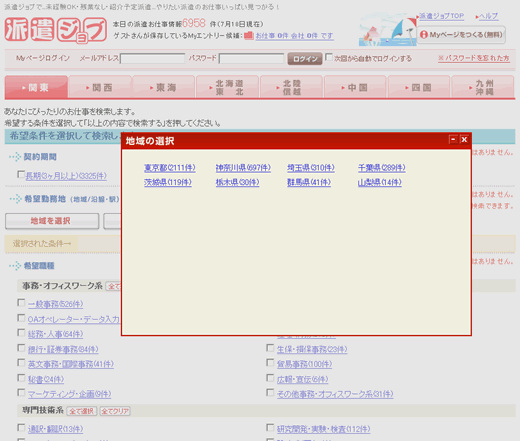Click the 派遣ジョブ site logo
Image resolution: width=520 pixels, height=441 pixels.
56,30
